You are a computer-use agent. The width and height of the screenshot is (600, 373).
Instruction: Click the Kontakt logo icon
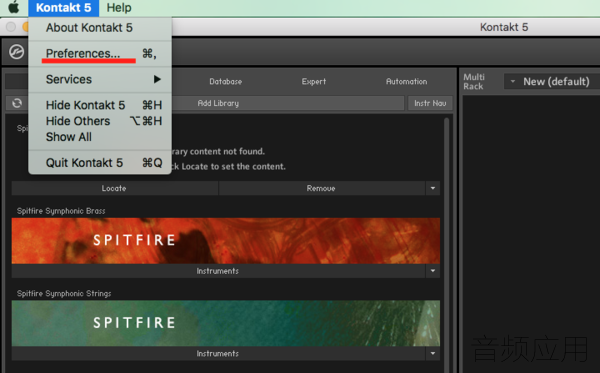tap(16, 52)
